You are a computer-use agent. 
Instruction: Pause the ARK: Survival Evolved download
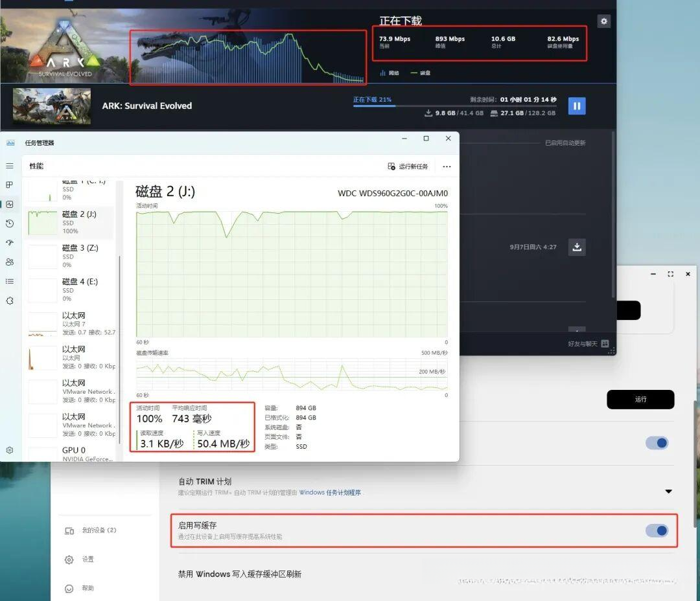point(577,106)
